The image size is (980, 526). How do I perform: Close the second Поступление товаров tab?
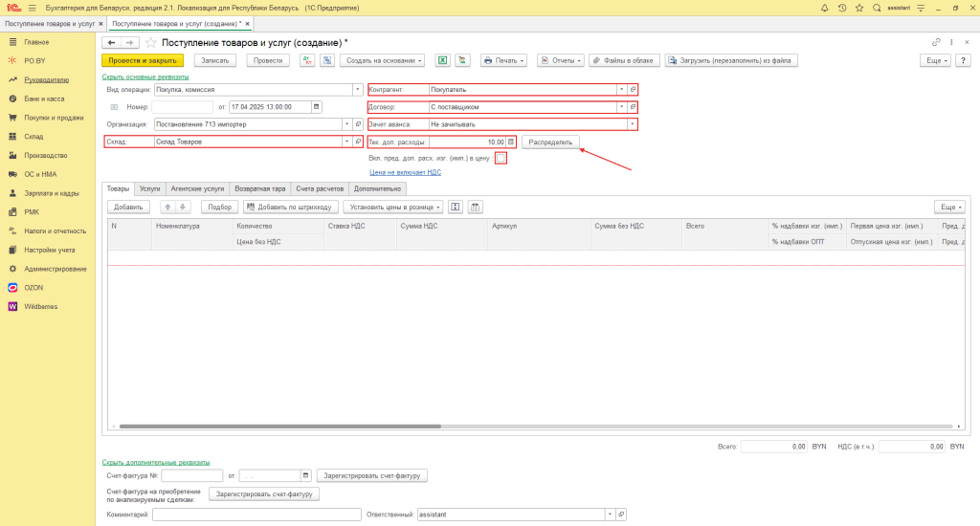pos(248,24)
